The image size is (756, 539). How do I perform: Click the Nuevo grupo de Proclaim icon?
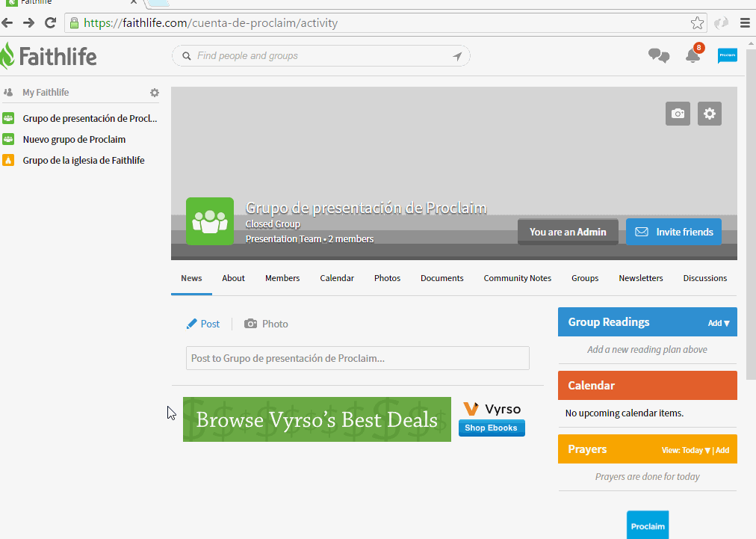coord(8,140)
